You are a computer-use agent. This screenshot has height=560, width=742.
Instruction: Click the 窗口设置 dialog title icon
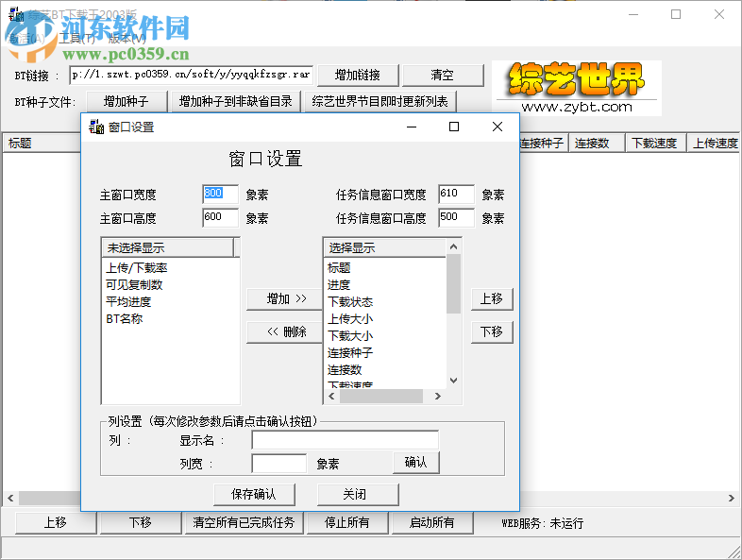click(96, 127)
